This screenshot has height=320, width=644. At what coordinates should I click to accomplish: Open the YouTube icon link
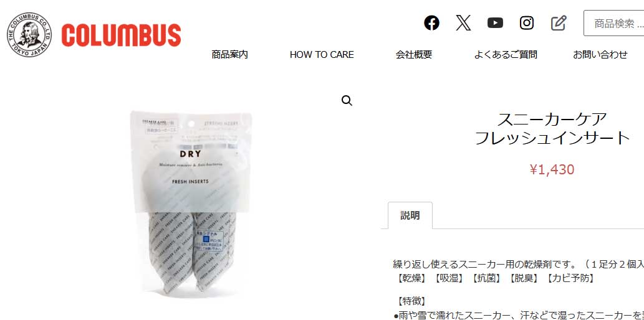tap(495, 23)
